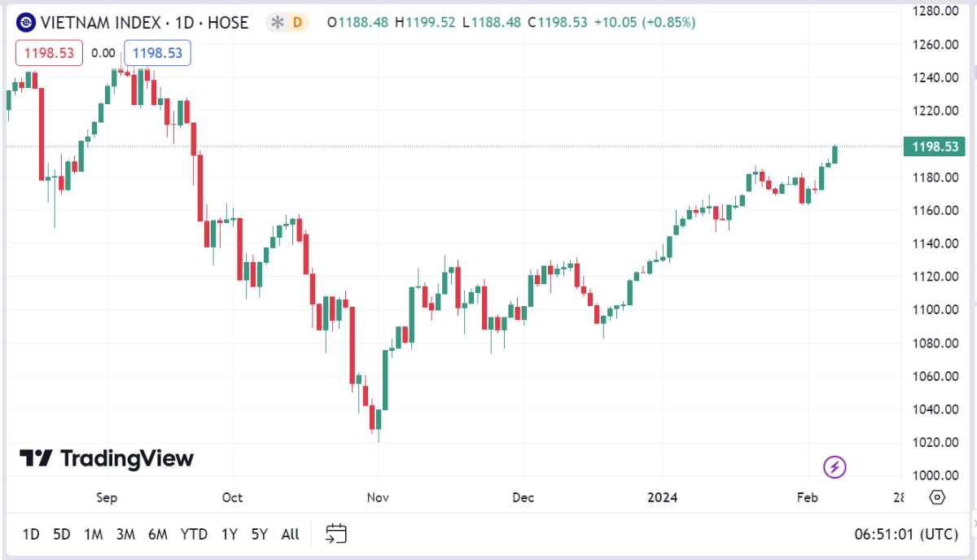Select the 1D time range

[31, 535]
